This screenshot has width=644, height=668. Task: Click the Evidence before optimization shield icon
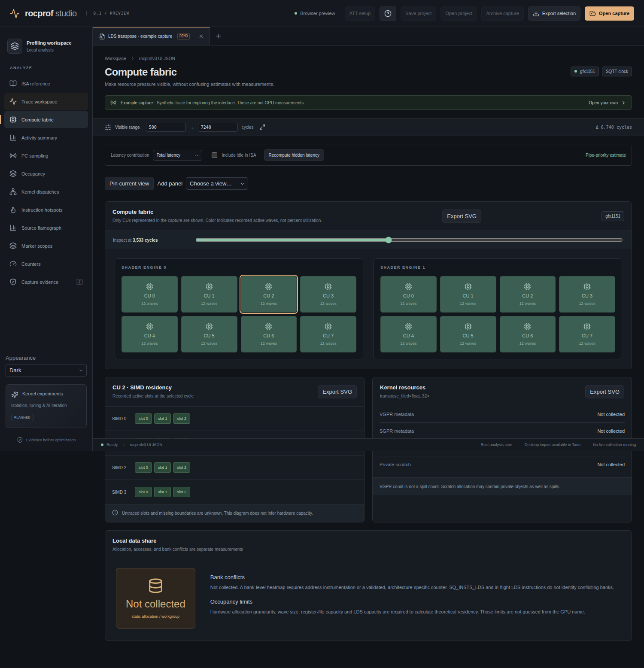coord(20,440)
